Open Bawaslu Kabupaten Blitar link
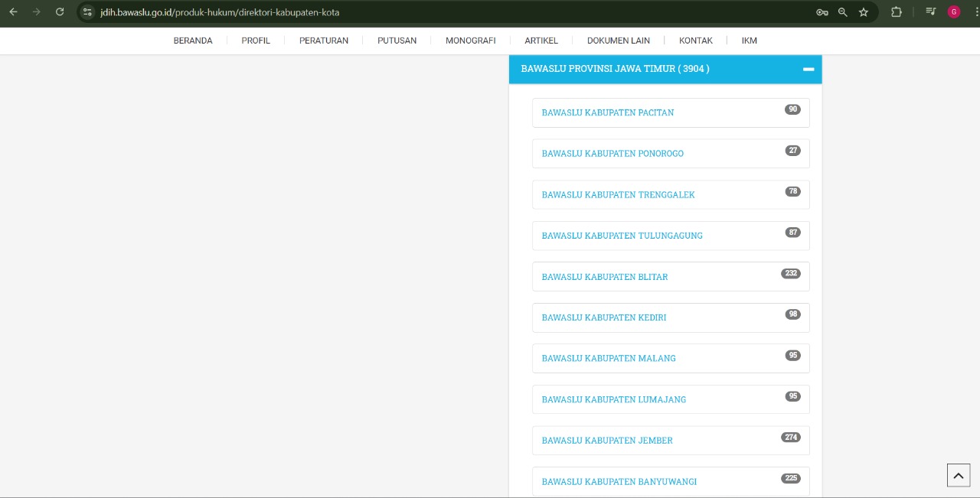The height and width of the screenshot is (498, 980). (605, 277)
